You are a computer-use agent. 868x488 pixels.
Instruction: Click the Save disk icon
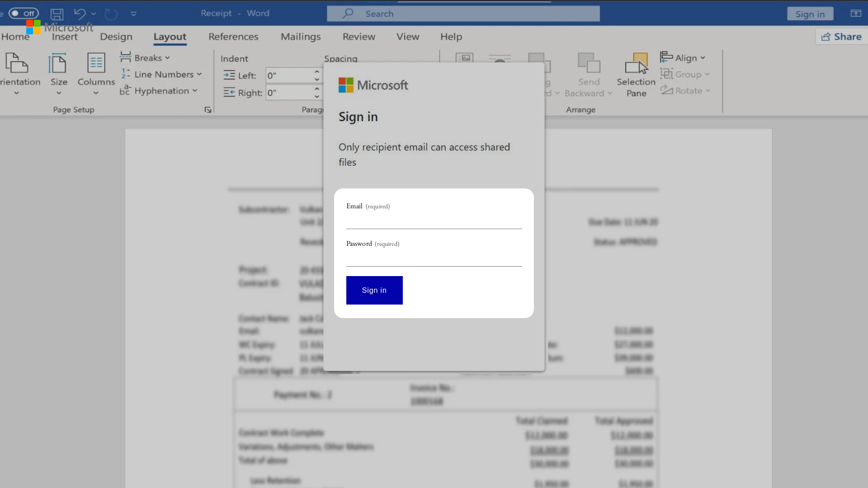(x=57, y=14)
